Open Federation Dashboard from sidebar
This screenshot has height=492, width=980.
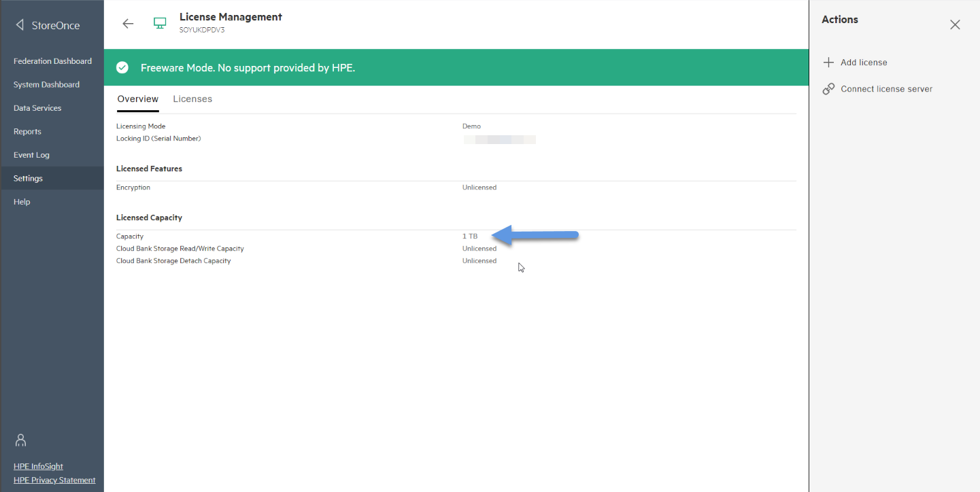pyautogui.click(x=52, y=61)
